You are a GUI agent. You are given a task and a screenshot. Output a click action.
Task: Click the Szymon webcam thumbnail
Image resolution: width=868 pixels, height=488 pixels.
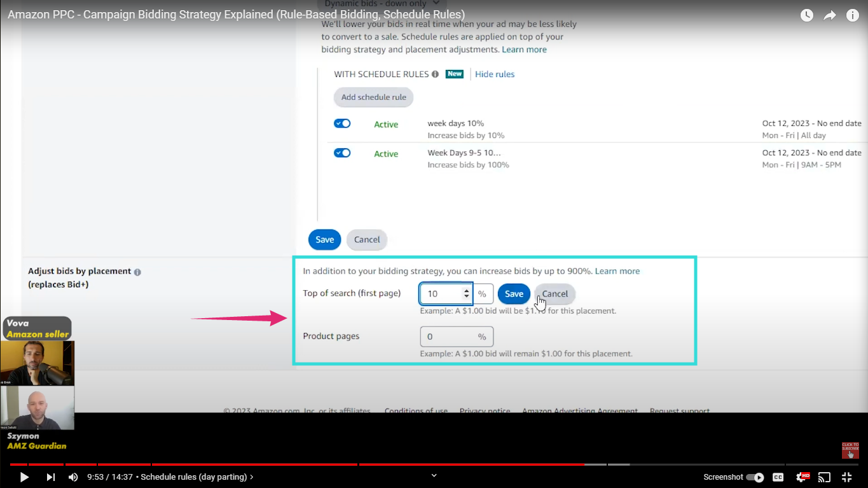tap(38, 407)
